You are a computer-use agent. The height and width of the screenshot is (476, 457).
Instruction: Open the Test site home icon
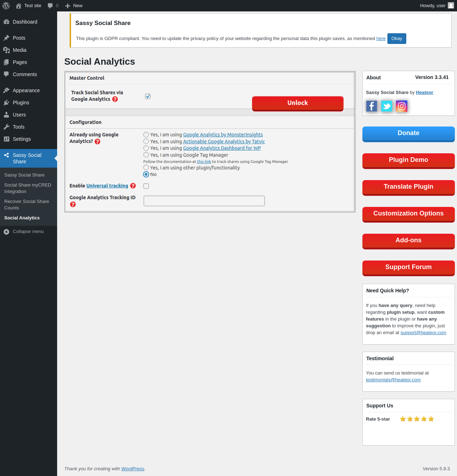pos(19,6)
